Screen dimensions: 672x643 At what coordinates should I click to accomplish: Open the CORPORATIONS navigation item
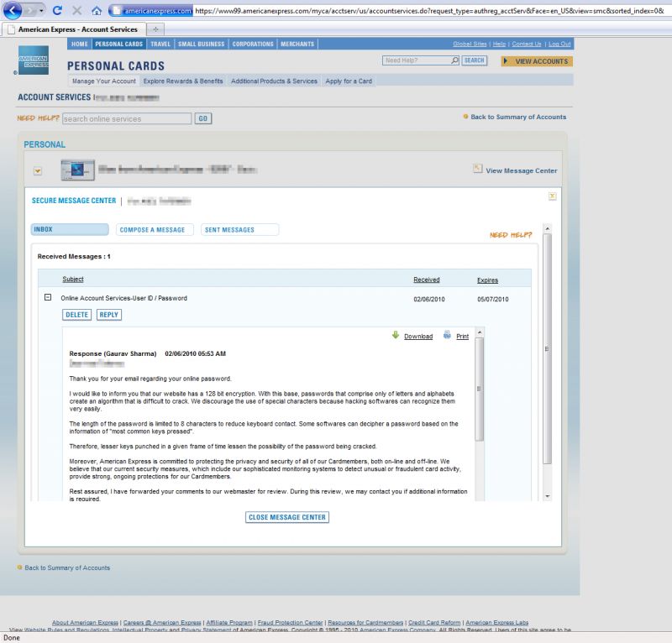coord(253,44)
